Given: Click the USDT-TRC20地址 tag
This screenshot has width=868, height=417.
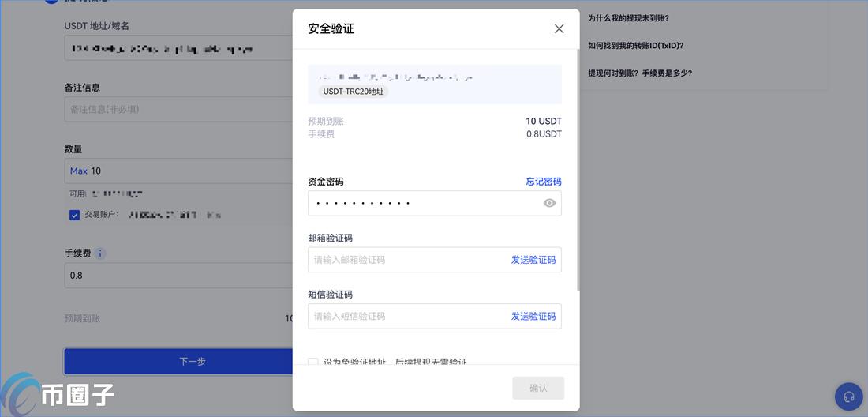Looking at the screenshot, I should (354, 92).
